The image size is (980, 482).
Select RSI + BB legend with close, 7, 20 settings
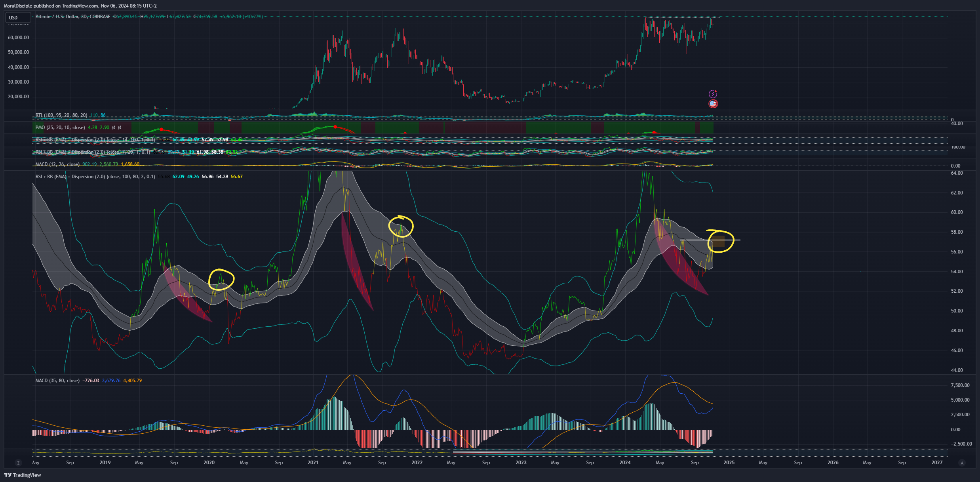pos(93,152)
